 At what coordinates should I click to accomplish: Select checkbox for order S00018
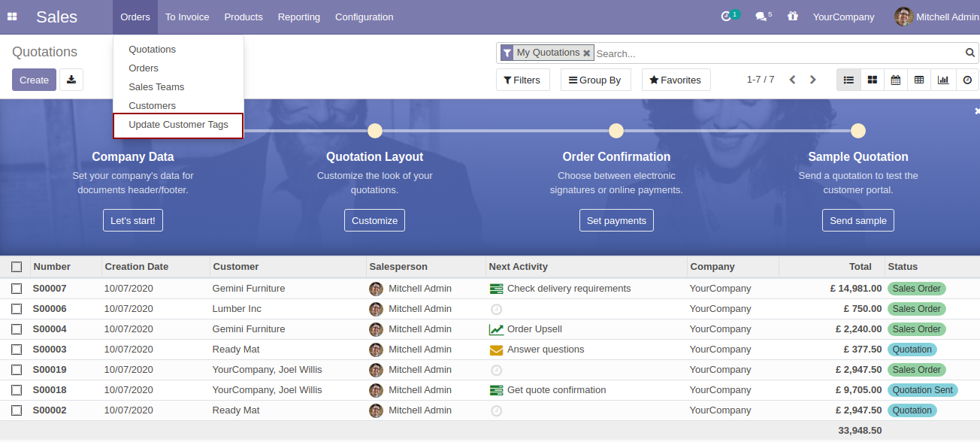pos(17,390)
